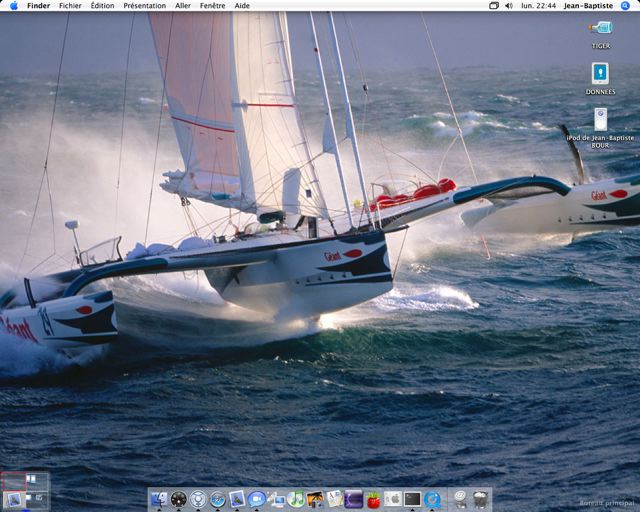Open the Trash in the Dock
This screenshot has width=640, height=512.
click(480, 498)
